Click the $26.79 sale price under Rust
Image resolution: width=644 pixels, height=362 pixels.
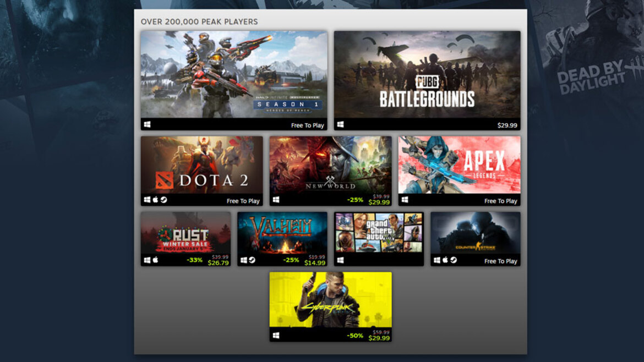[218, 262]
